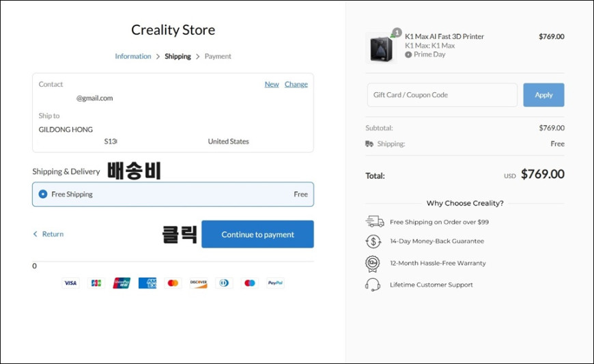594x364 pixels.
Task: Click the K1 Max AI Fast 3D Printer name
Action: click(x=444, y=36)
